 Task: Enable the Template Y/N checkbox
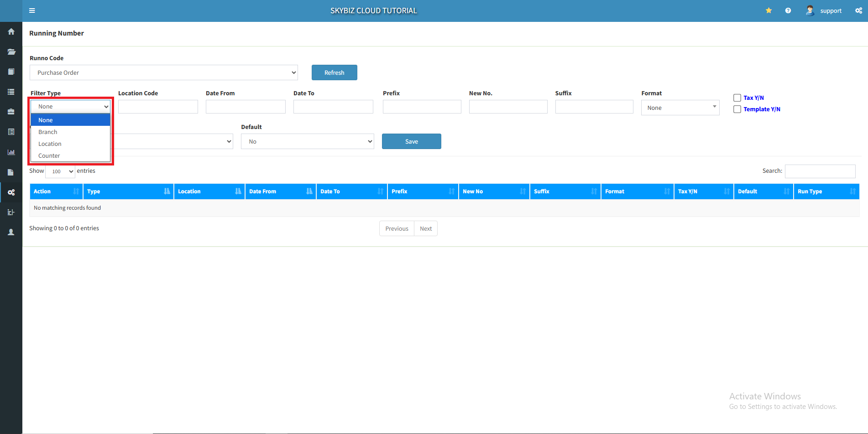[x=737, y=109]
